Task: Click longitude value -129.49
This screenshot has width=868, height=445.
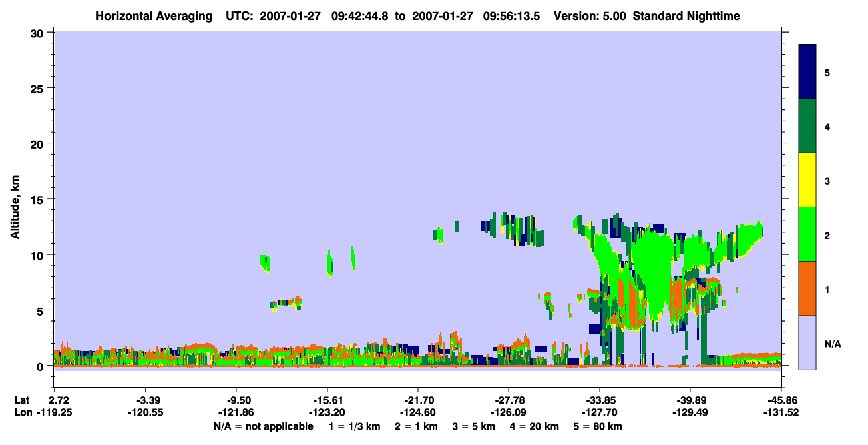Action: point(690,412)
